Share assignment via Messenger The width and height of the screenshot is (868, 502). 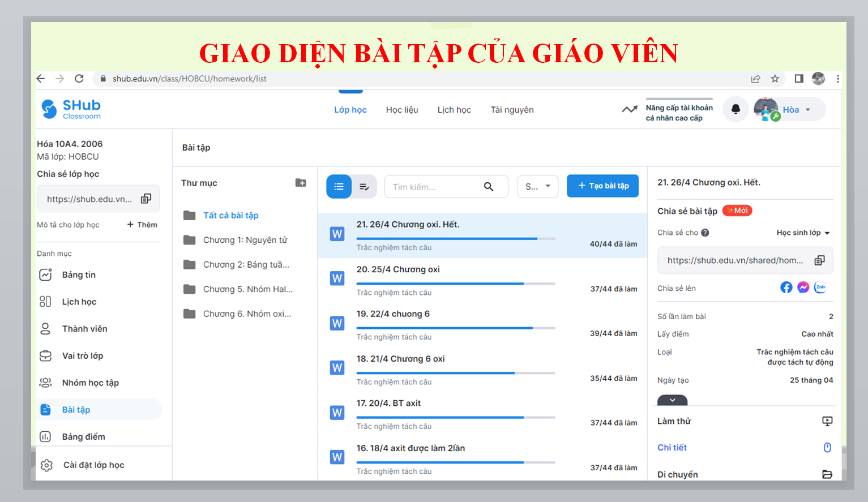803,288
